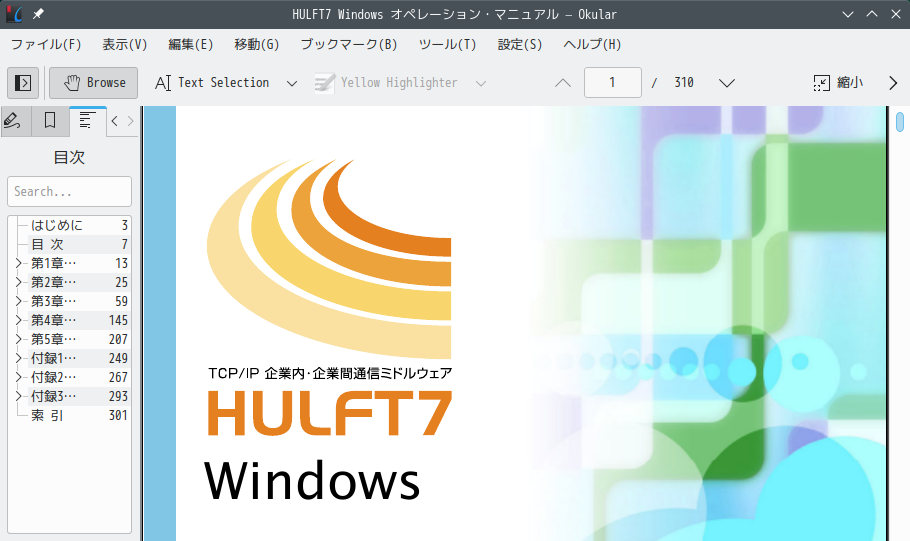
Task: Click the Yellow Highlighter tool
Action: 385,83
